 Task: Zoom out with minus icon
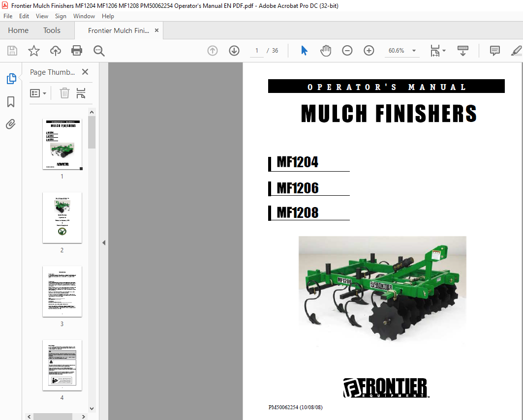347,51
